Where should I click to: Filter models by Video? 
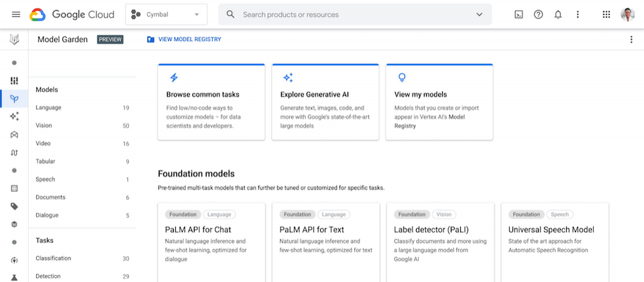(x=82, y=144)
